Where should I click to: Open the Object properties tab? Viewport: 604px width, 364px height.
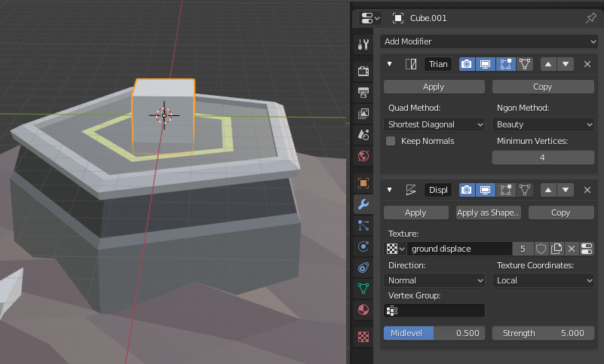363,183
